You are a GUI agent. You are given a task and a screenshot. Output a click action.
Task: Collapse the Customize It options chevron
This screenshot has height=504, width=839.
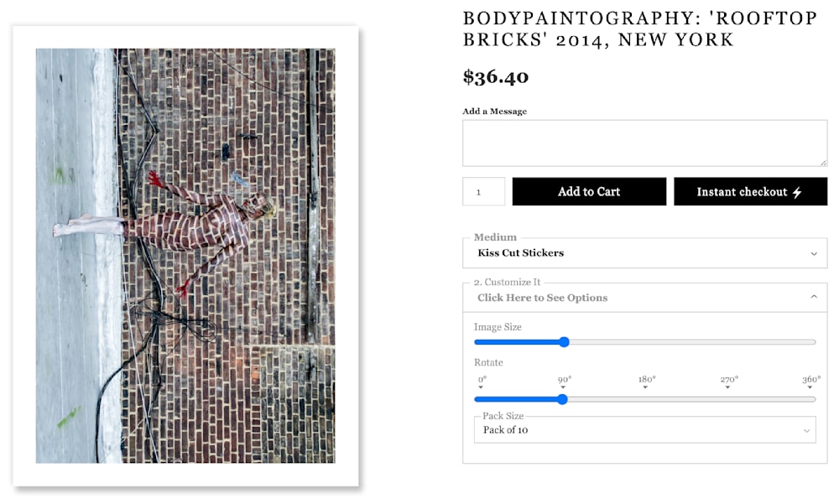[814, 296]
